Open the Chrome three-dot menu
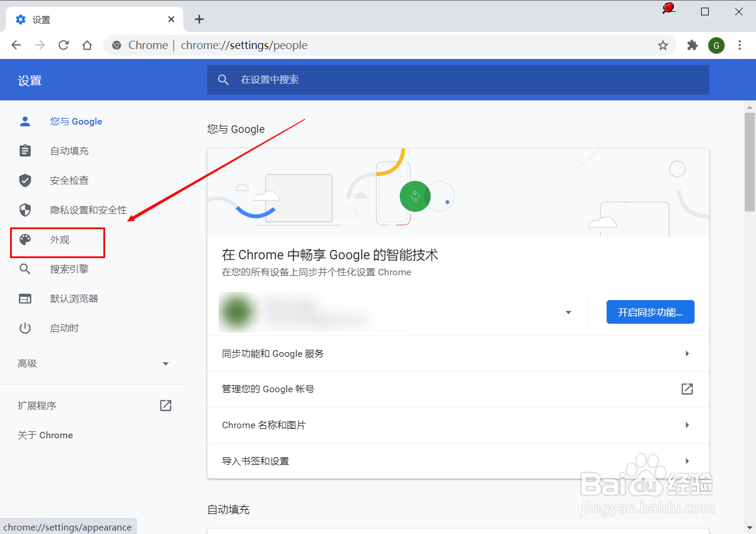The width and height of the screenshot is (756, 534). [x=740, y=45]
